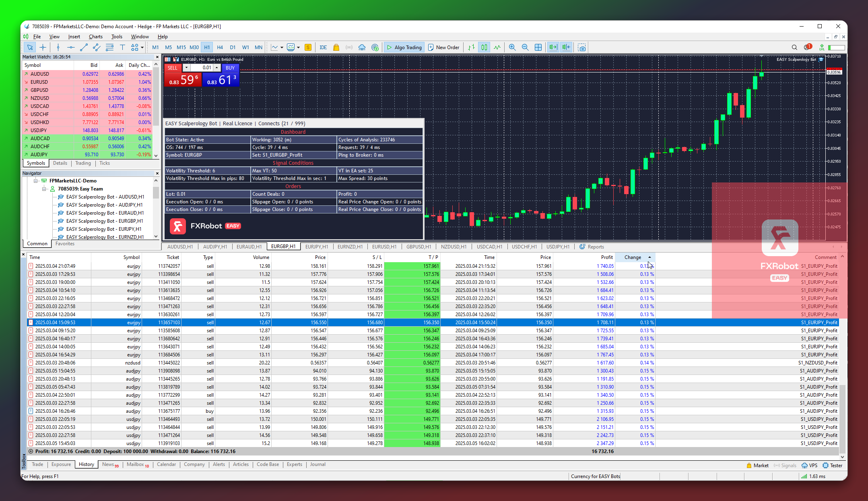Viewport: 868px width, 501px height.
Task: Select the equidistant channel tool
Action: [x=97, y=48]
